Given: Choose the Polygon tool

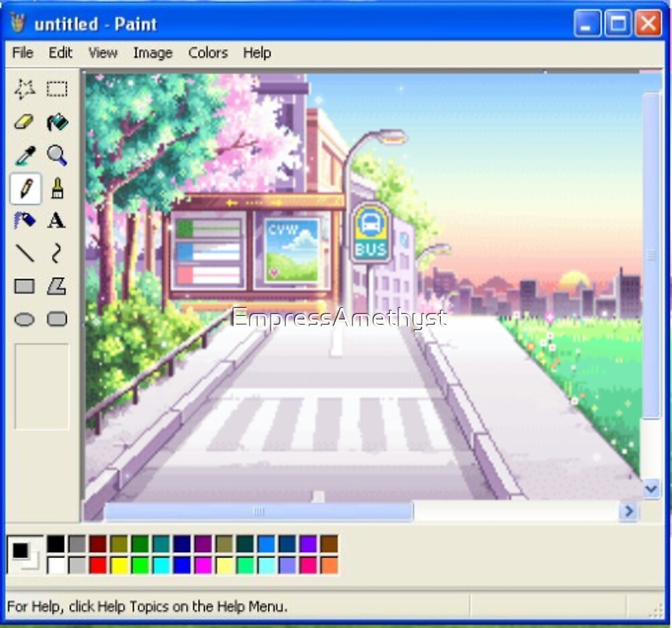Looking at the screenshot, I should pos(57,286).
